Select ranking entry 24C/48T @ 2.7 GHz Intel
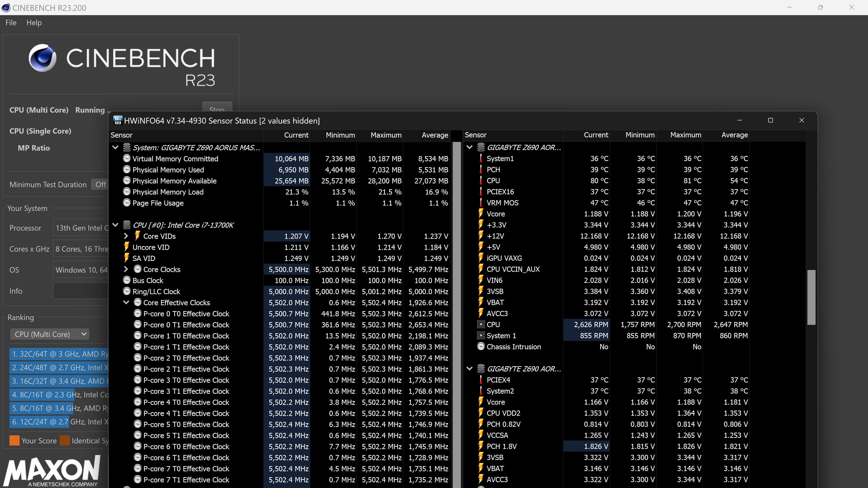Viewport: 868px width, 488px height. 59,367
